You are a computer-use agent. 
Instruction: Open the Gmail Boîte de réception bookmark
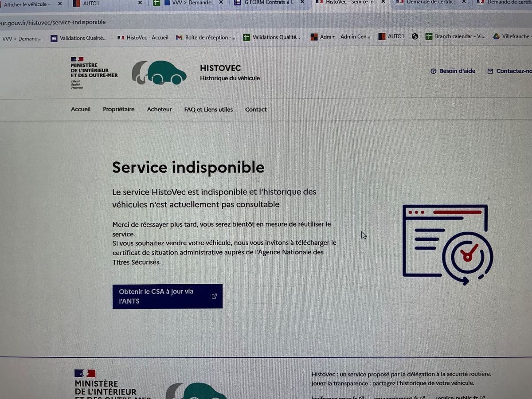[206, 38]
